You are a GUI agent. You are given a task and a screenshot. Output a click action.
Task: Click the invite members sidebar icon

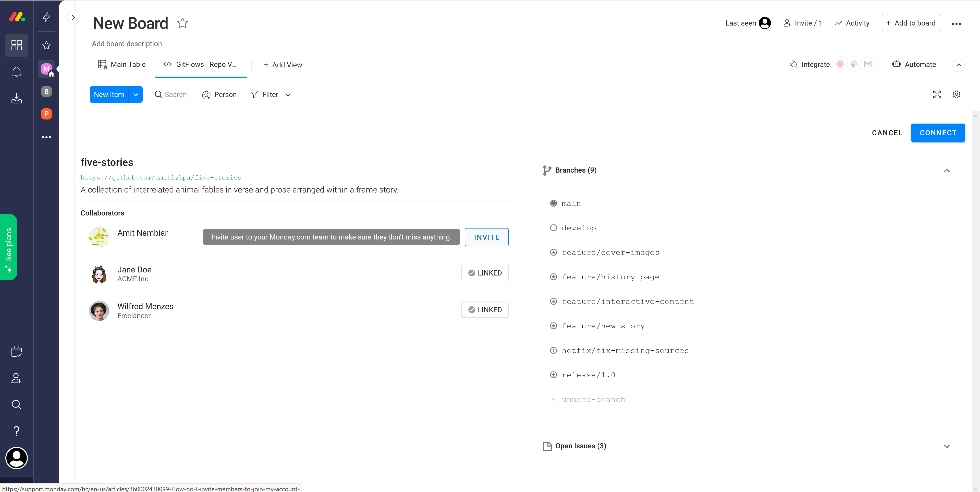pyautogui.click(x=16, y=378)
